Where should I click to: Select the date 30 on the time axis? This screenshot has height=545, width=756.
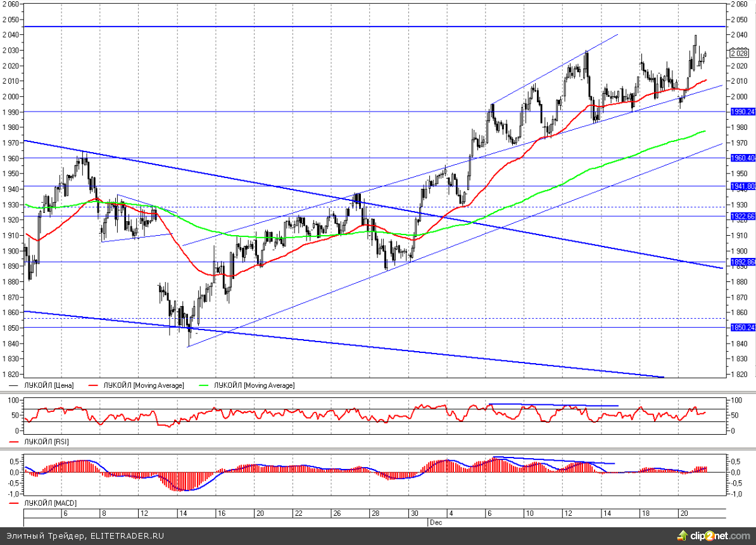[x=414, y=513]
